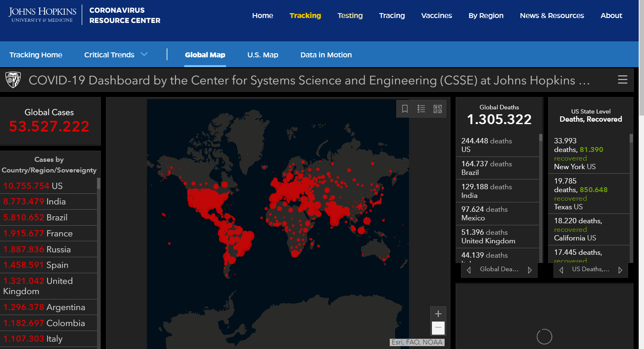Open the By Region menu item
This screenshot has width=644, height=349.
coord(486,16)
